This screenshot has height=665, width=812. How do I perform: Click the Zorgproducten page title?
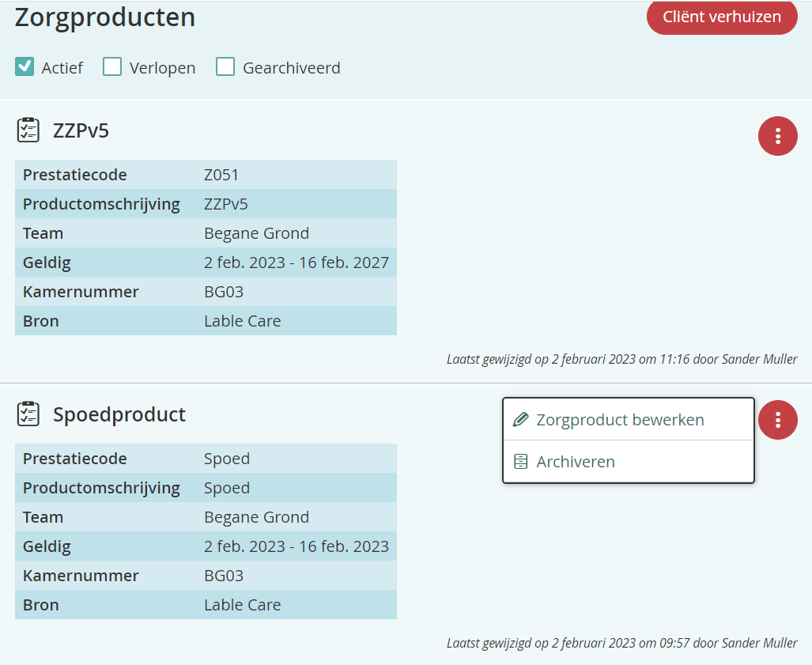(105, 17)
